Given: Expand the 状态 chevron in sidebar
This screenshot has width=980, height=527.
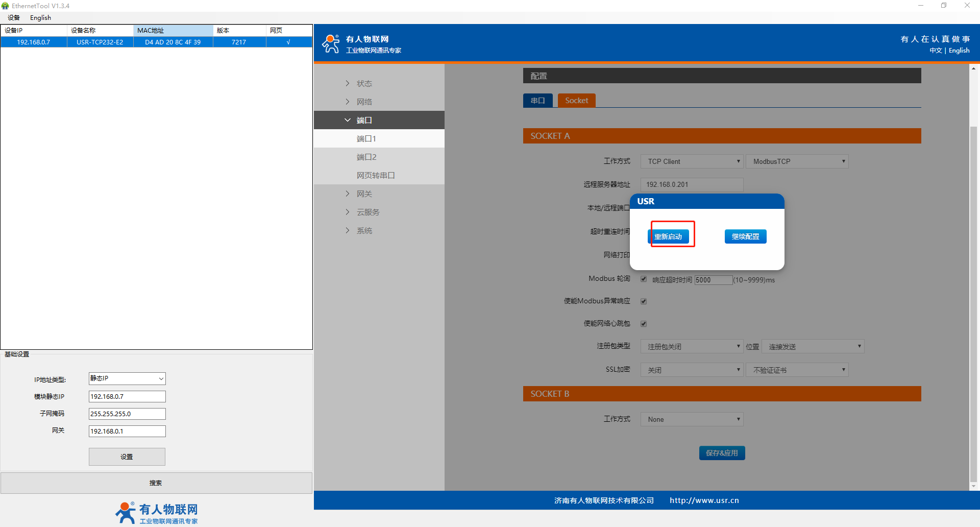Looking at the screenshot, I should click(x=348, y=83).
